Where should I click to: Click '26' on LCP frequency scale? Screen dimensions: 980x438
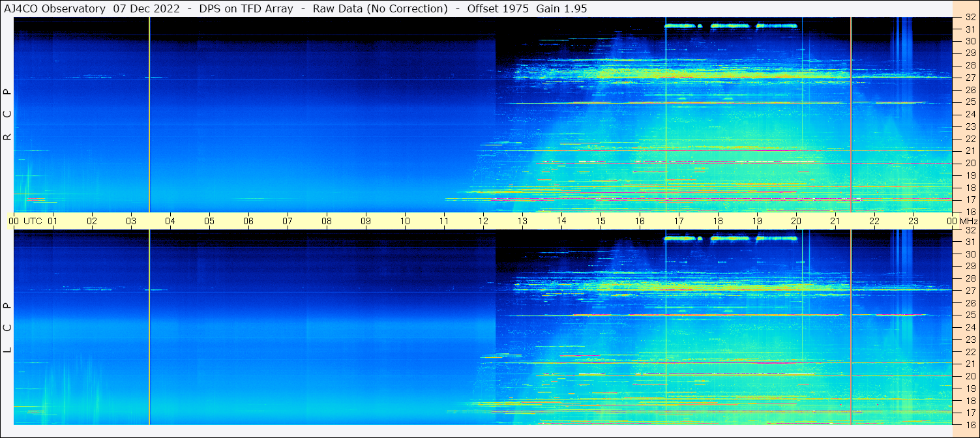(970, 303)
